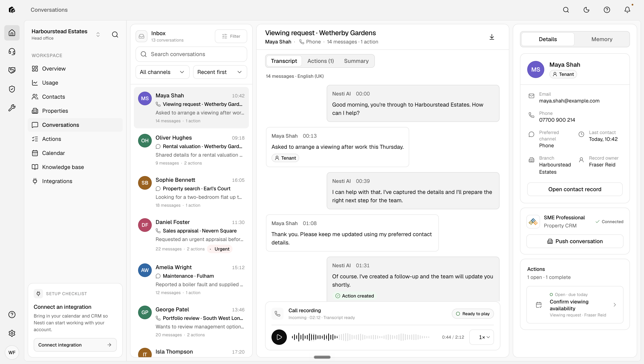Viewport: 644px width, 364px height.
Task: Open the handshake icon in the rail
Action: (x=12, y=70)
